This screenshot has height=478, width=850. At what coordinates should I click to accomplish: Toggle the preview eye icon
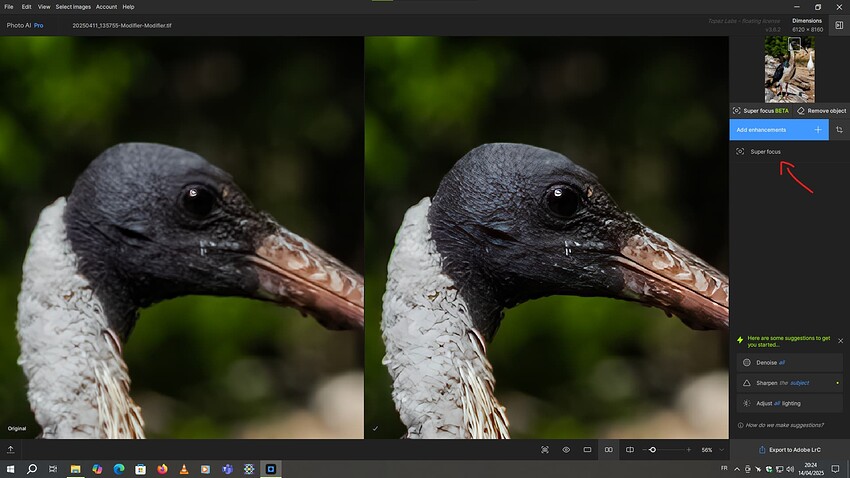point(566,450)
